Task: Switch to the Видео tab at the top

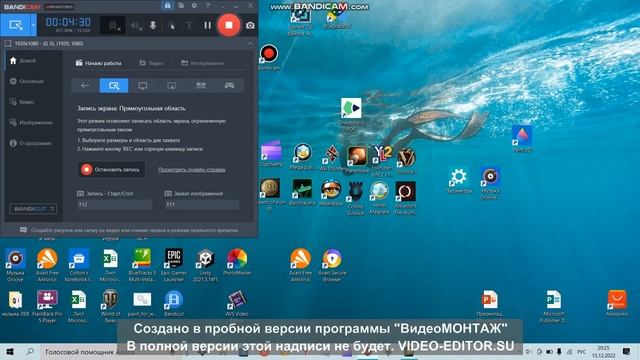Action: tap(151, 63)
